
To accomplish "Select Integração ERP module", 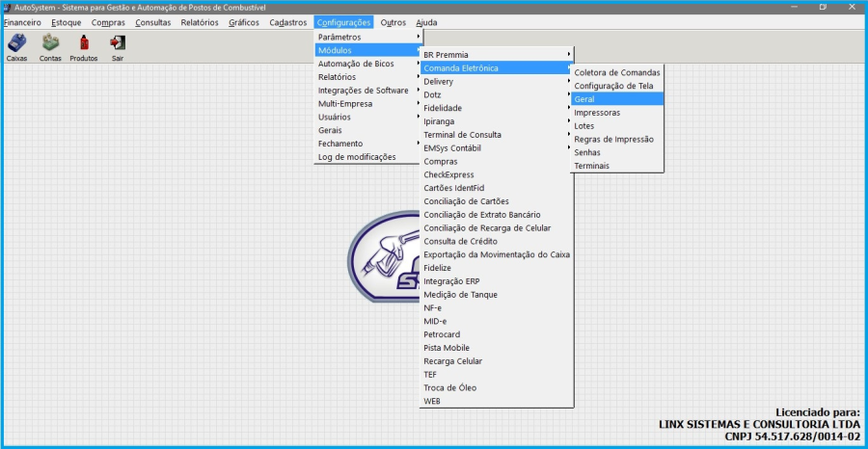I will coord(497,281).
